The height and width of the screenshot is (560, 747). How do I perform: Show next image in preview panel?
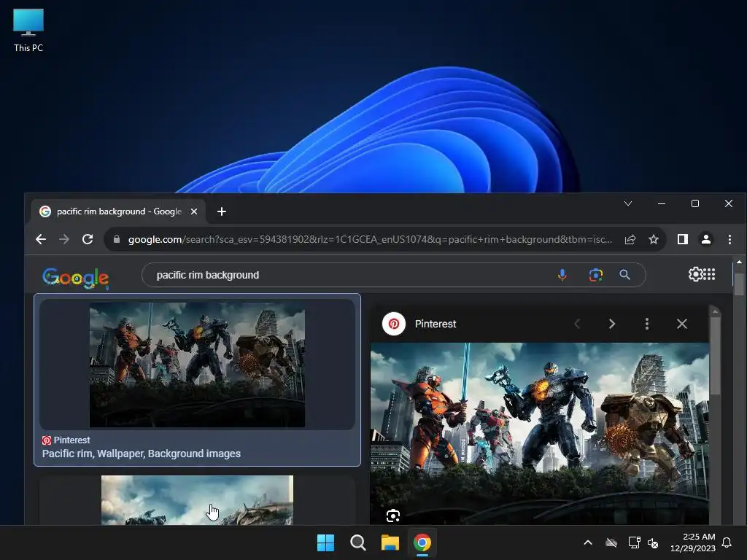tap(612, 324)
